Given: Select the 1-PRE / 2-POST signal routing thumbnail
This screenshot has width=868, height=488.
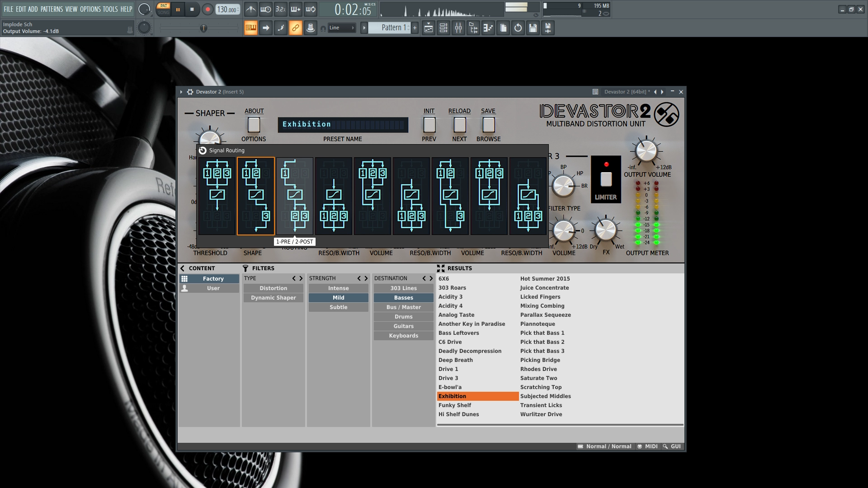Looking at the screenshot, I should click(295, 196).
